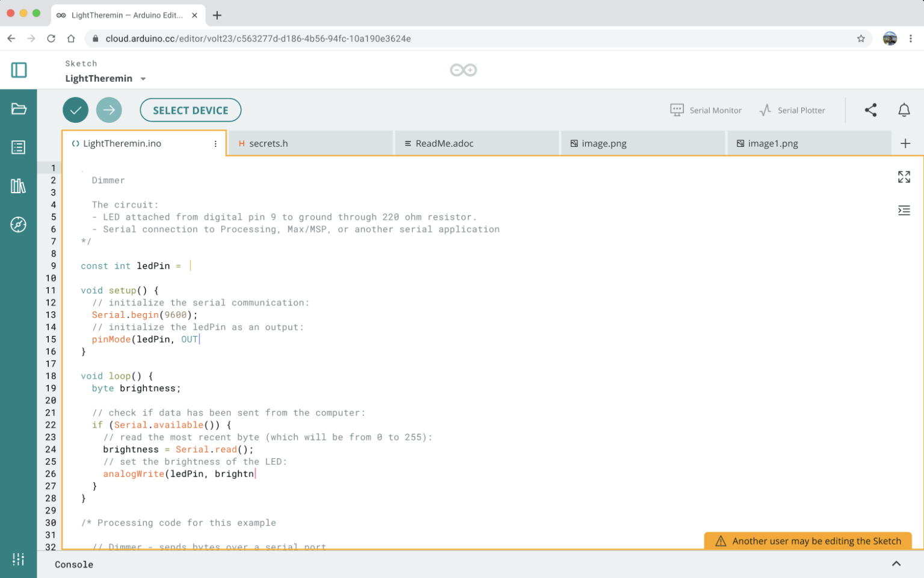Open the Serial Plotter
The width and height of the screenshot is (924, 578).
pyautogui.click(x=793, y=110)
